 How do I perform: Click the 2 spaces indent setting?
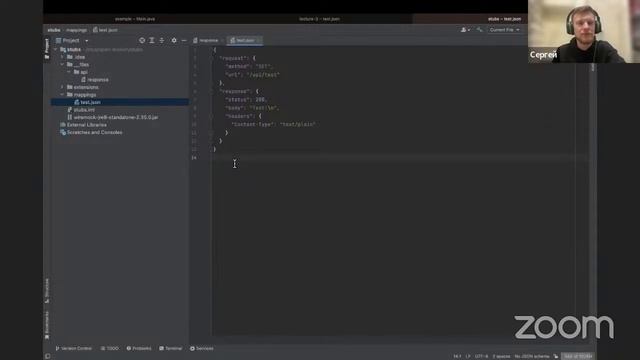[501, 356]
